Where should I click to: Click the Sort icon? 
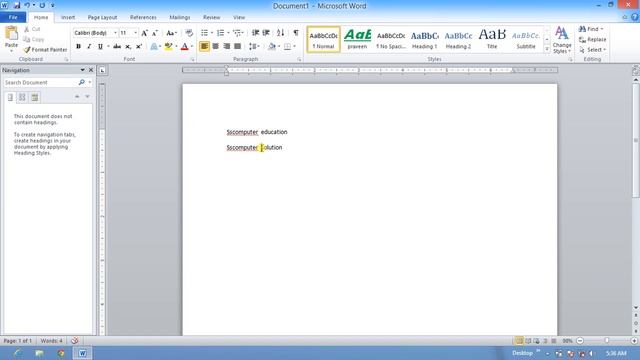pos(280,33)
